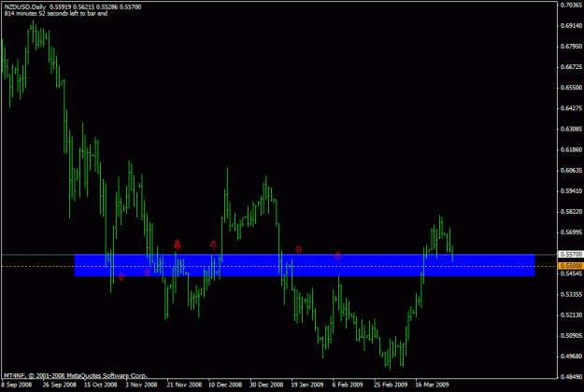
Task: Select the red down arrow near 6 Feb 2009
Action: coord(337,256)
